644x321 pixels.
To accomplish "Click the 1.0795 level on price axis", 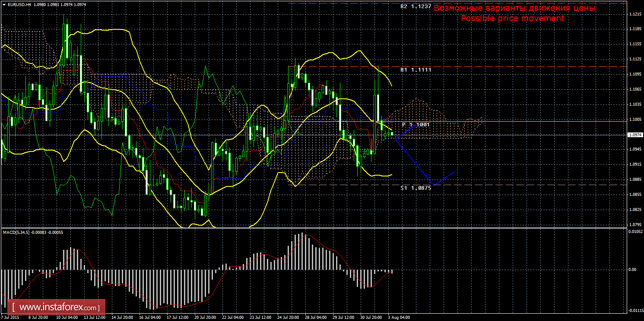I will 634,224.
